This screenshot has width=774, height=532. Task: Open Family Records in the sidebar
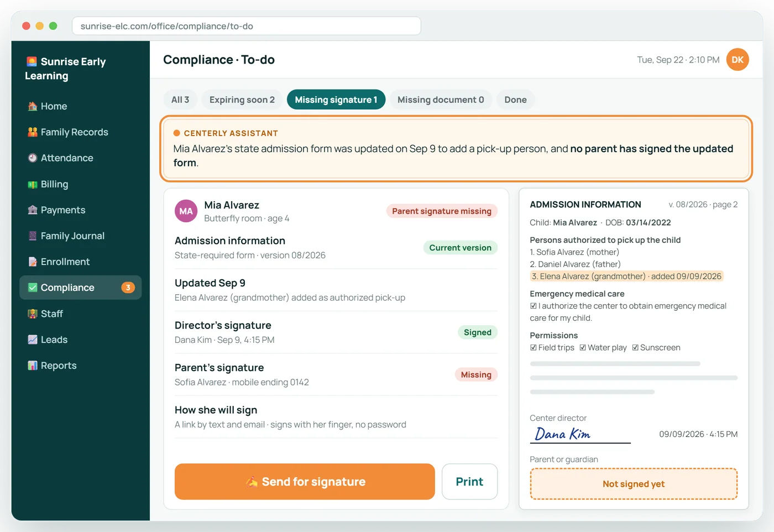81,132
